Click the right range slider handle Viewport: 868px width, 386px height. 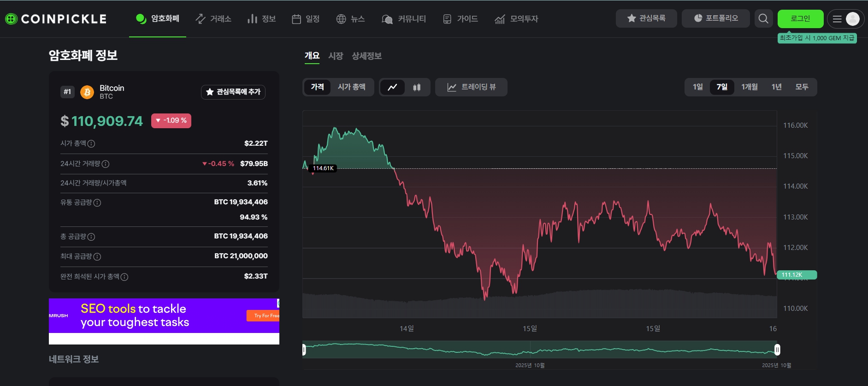tap(777, 350)
